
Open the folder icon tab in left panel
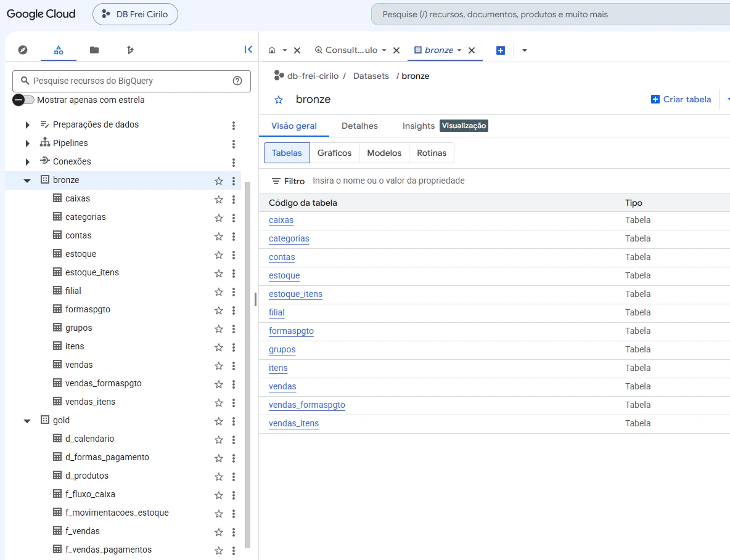point(94,50)
